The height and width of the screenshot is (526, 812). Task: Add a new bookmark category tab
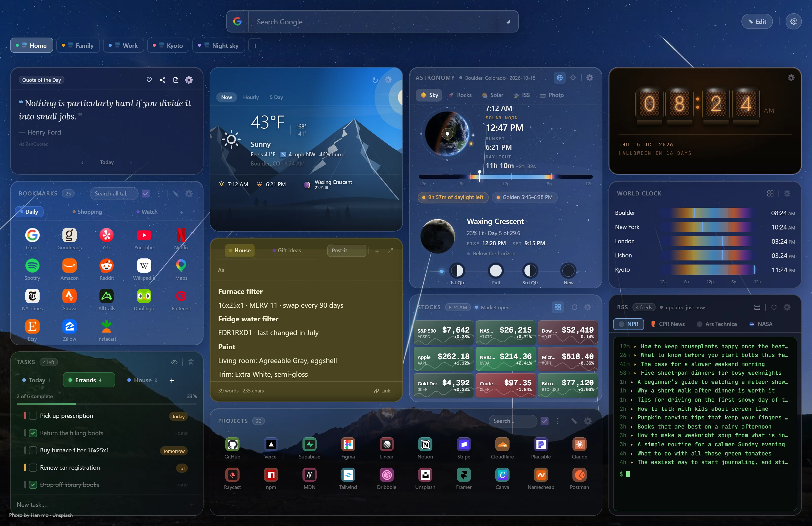(181, 212)
